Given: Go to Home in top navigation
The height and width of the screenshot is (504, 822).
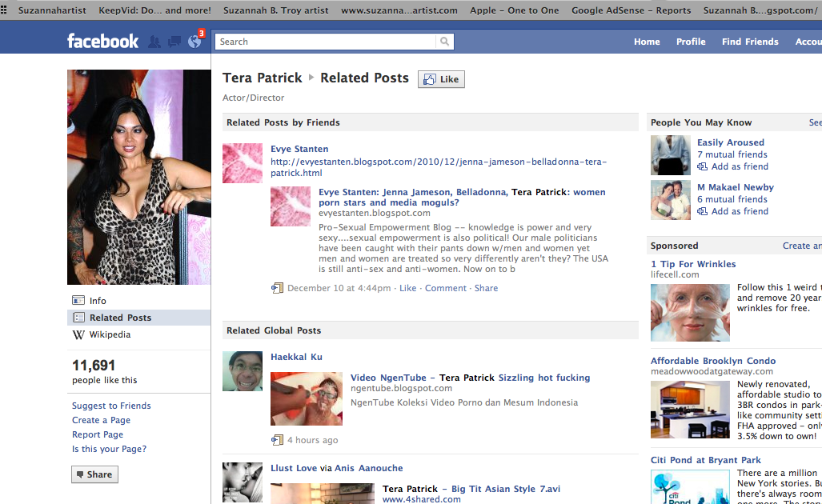Looking at the screenshot, I should 647,42.
